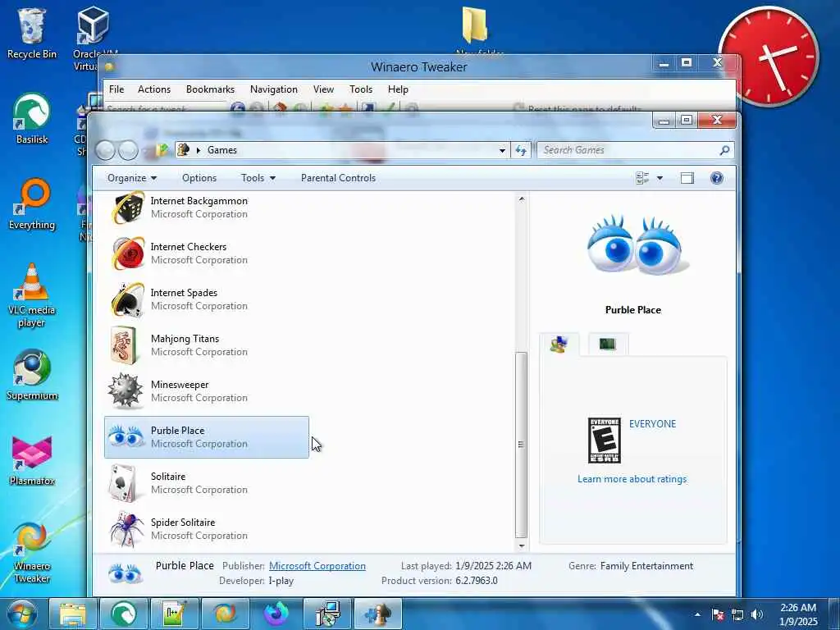
Task: Select the Spider Solitaire text label
Action: [x=183, y=523]
